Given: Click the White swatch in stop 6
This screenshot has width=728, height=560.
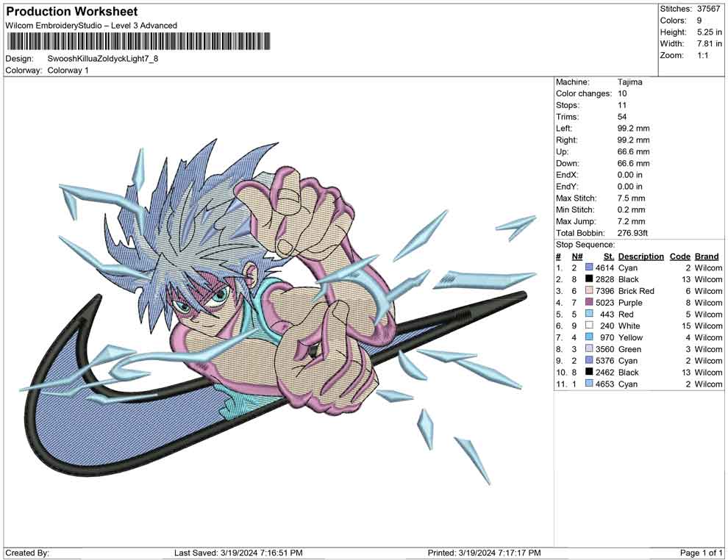Looking at the screenshot, I should pos(589,326).
